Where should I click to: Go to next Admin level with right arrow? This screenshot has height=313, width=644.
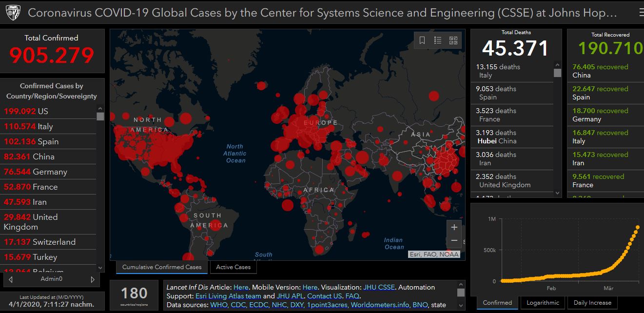tap(93, 279)
